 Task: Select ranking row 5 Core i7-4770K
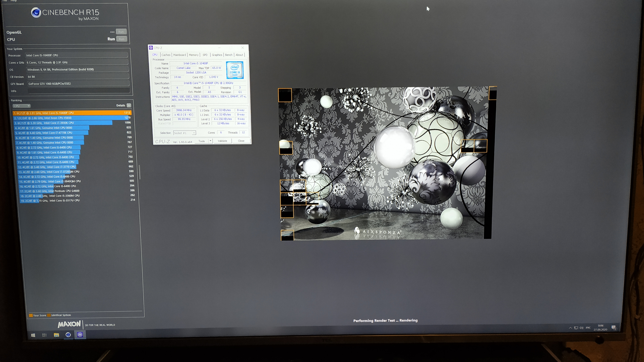click(73, 133)
